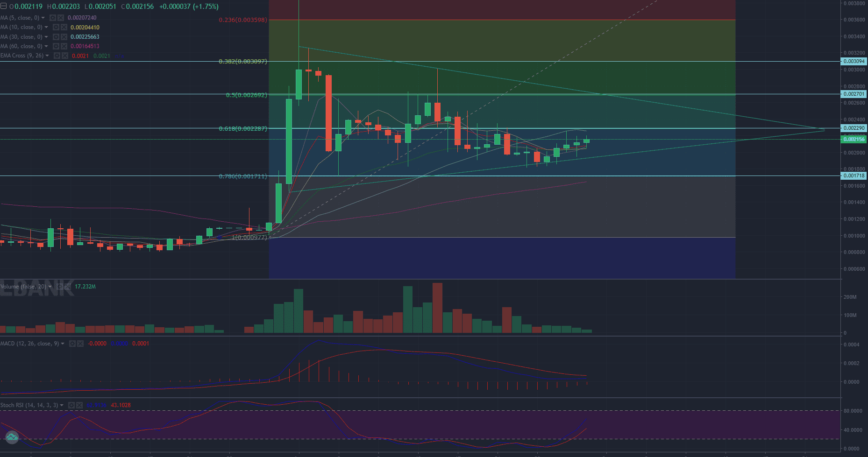Viewport: 868px width, 457px height.
Task: Select the 0.618 Fibonacci level label
Action: point(243,128)
